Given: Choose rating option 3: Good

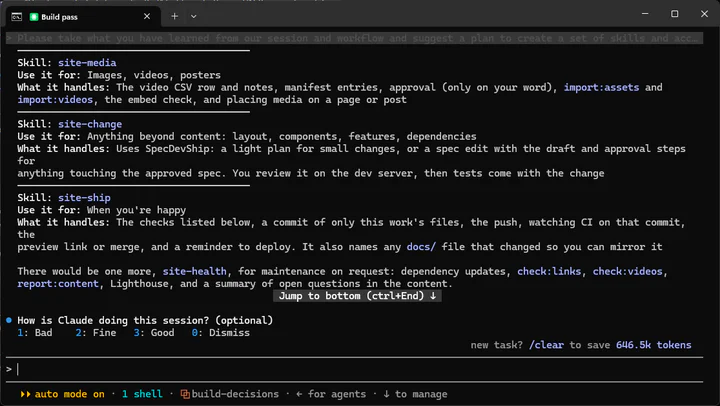Looking at the screenshot, I should click(154, 333).
